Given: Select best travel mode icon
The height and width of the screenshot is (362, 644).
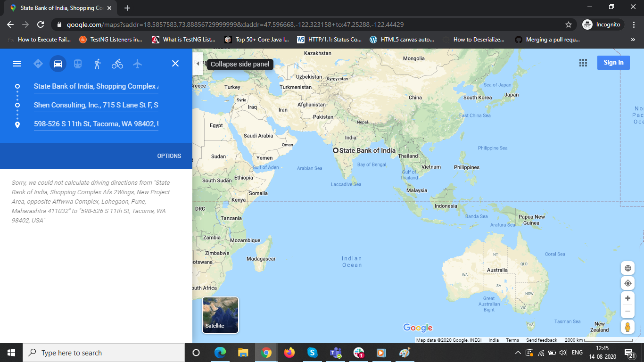Looking at the screenshot, I should (x=38, y=64).
